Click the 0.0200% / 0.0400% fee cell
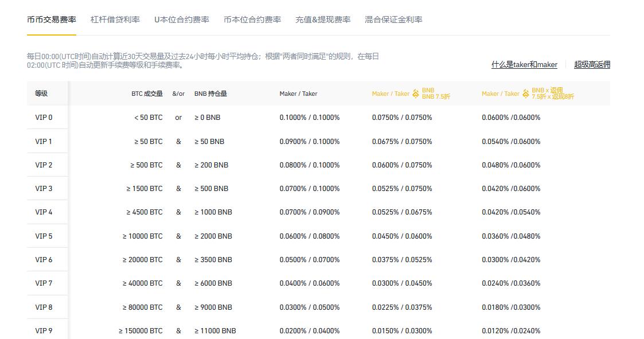The image size is (644, 339). 310,331
